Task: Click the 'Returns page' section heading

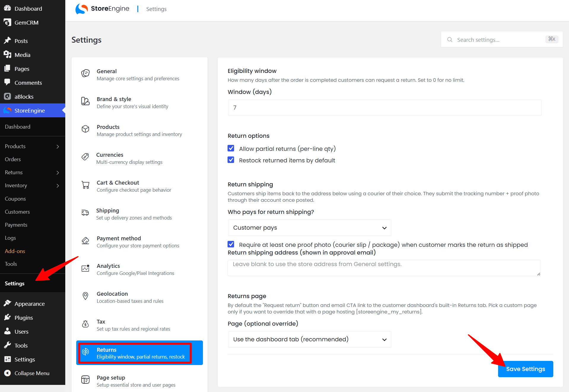Action: pyautogui.click(x=247, y=296)
